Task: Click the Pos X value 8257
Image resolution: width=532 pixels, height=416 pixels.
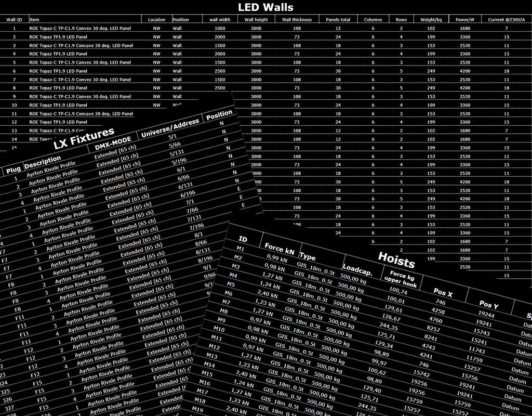Action: [x=433, y=329]
